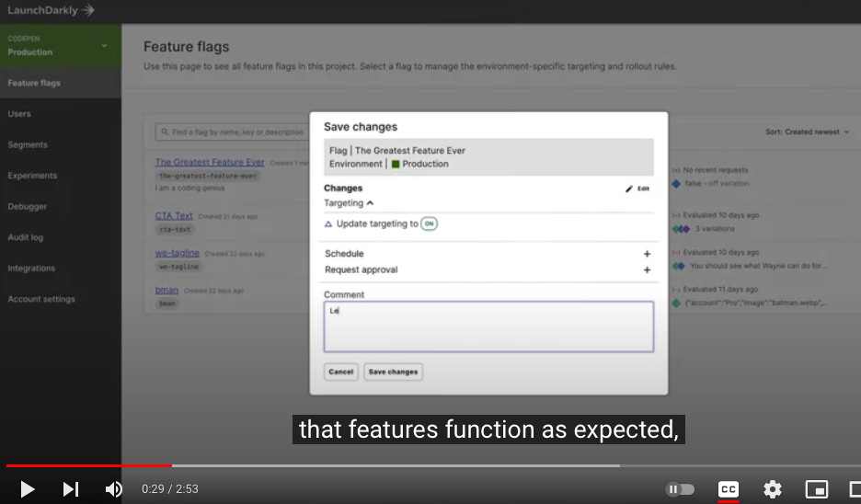Click the false - off variation diamond
The height and width of the screenshot is (504, 861).
tap(676, 183)
